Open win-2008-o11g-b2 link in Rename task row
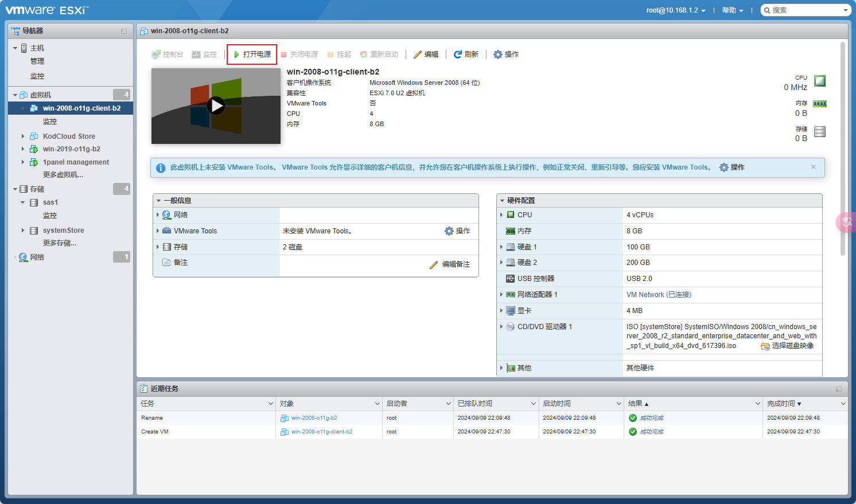Viewport: 856px width, 504px height. [314, 418]
